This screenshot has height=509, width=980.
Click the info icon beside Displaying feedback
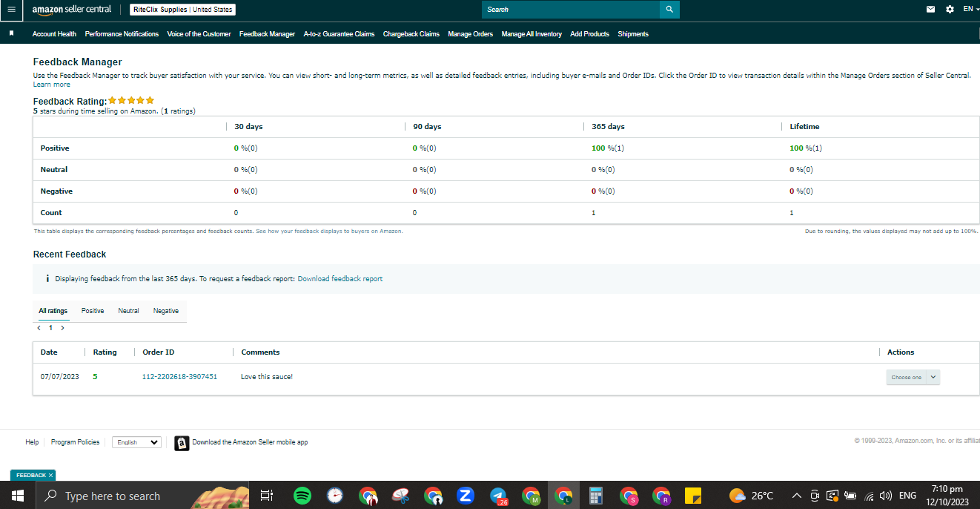click(47, 279)
